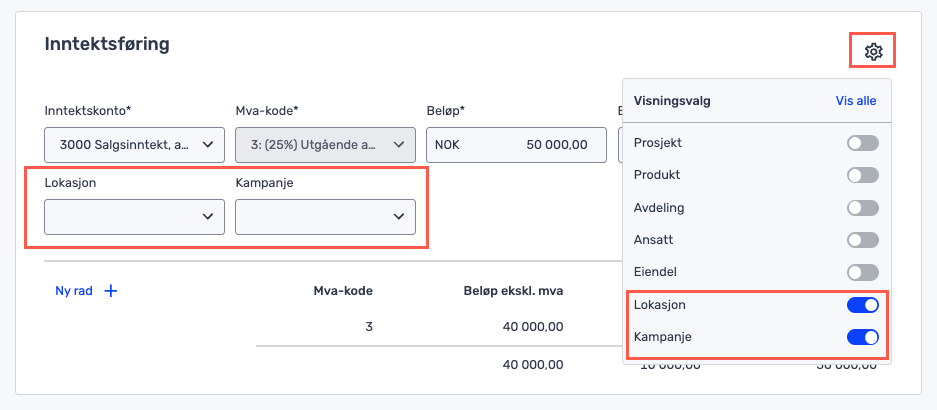Image resolution: width=937 pixels, height=410 pixels.
Task: Open the empty Lokasjon dropdown field
Action: [x=134, y=216]
